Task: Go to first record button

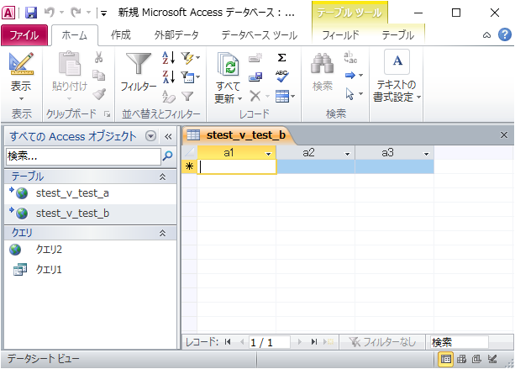Action: click(x=228, y=342)
